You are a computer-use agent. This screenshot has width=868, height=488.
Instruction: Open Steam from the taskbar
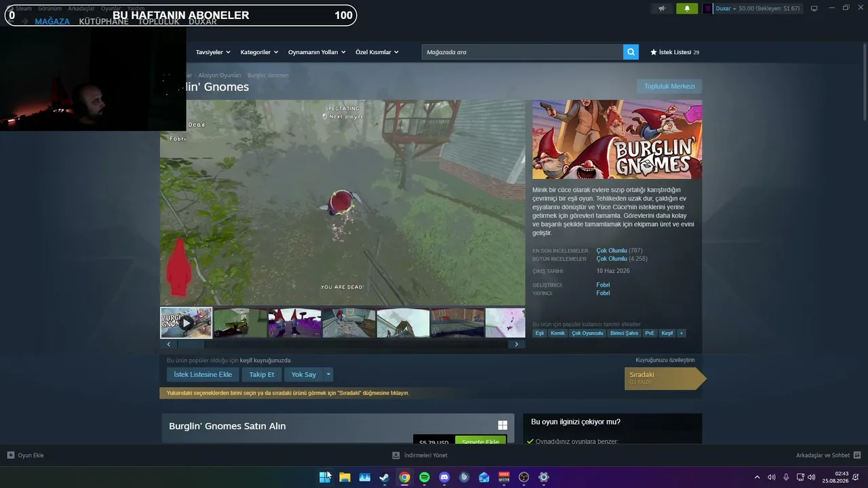click(x=384, y=477)
